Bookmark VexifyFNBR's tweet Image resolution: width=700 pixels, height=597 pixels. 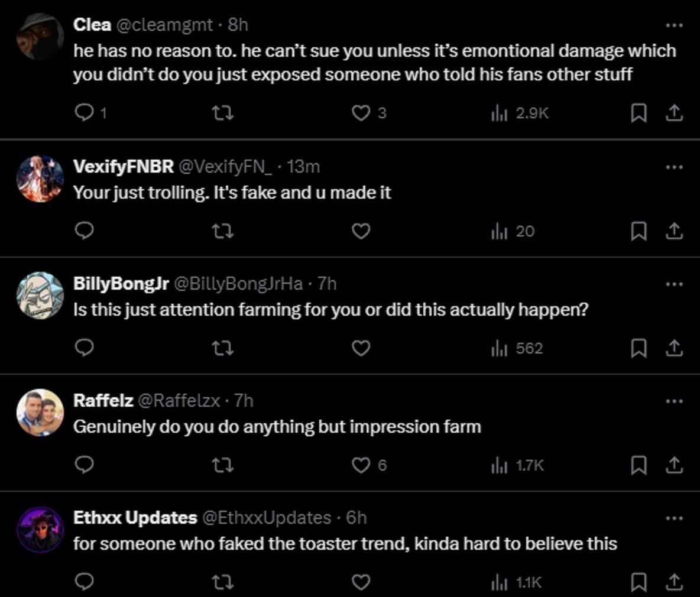pyautogui.click(x=638, y=231)
